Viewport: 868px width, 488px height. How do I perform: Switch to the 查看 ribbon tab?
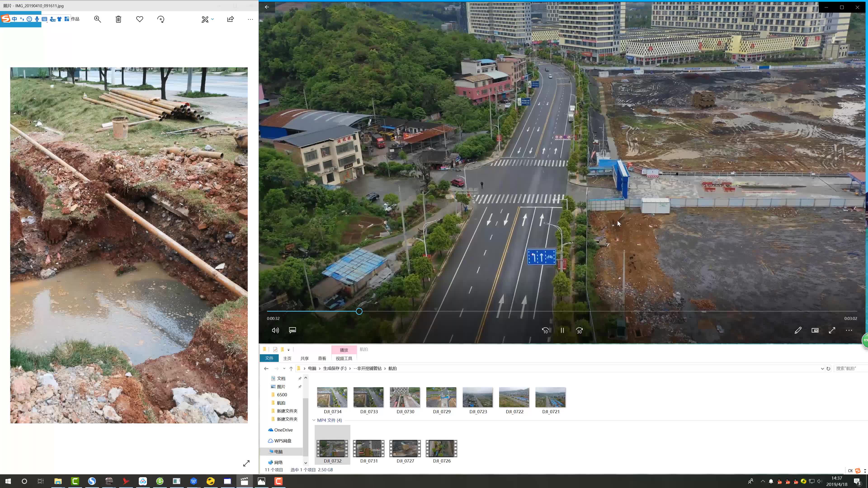pyautogui.click(x=322, y=358)
